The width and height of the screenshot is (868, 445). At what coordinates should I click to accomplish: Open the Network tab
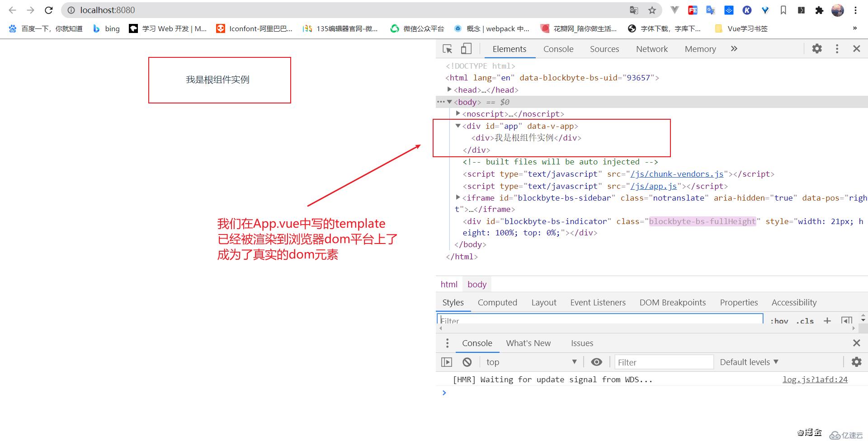[651, 49]
